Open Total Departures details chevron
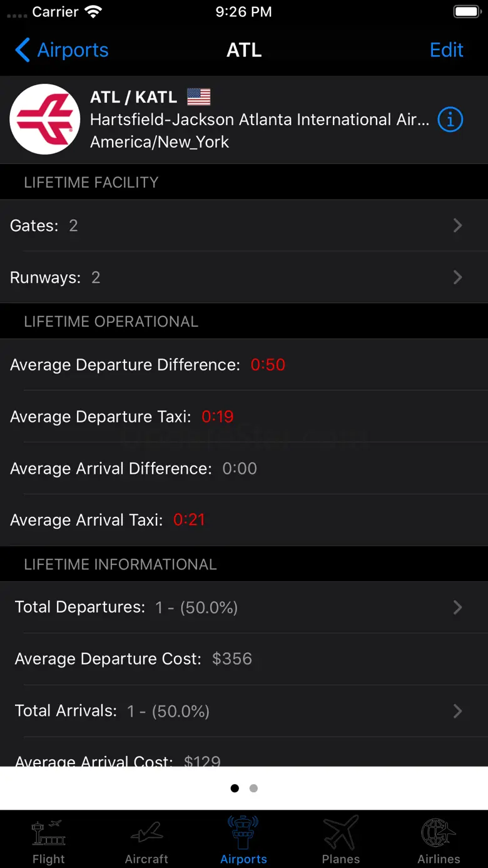This screenshot has width=488, height=868. (x=457, y=607)
